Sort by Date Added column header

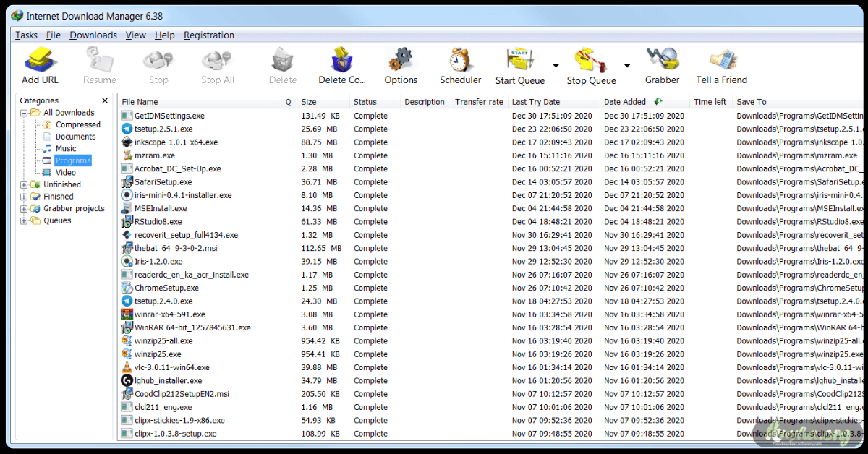click(644, 102)
